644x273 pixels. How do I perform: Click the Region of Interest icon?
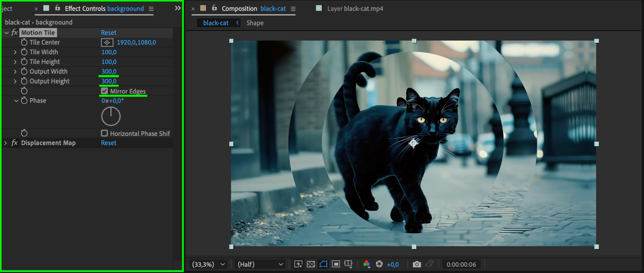click(x=336, y=264)
